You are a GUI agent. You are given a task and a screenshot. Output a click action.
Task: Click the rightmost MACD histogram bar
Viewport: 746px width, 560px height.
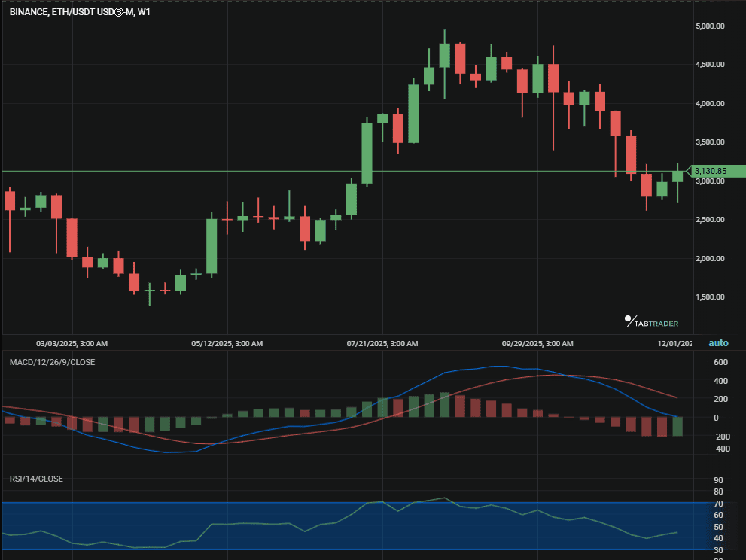point(677,426)
